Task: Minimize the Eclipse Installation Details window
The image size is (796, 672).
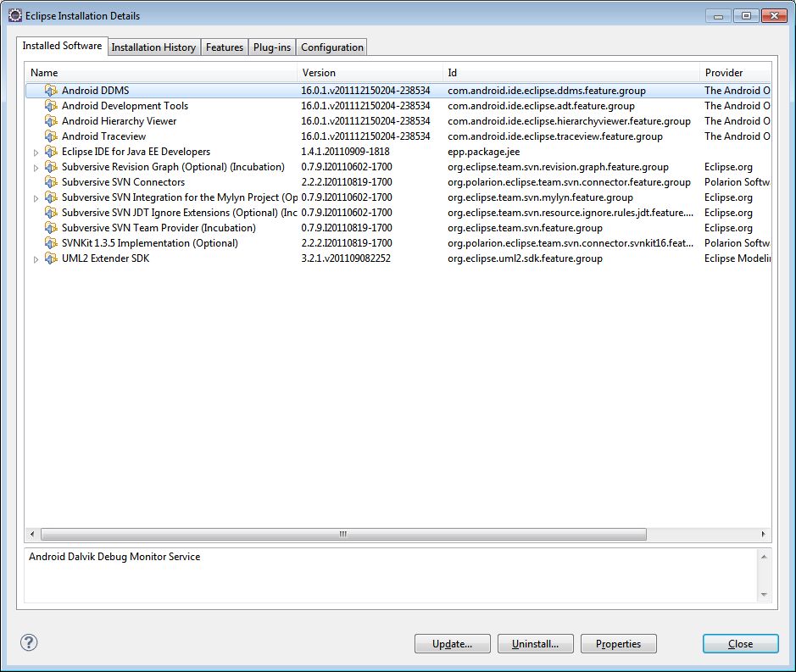Action: (x=718, y=16)
